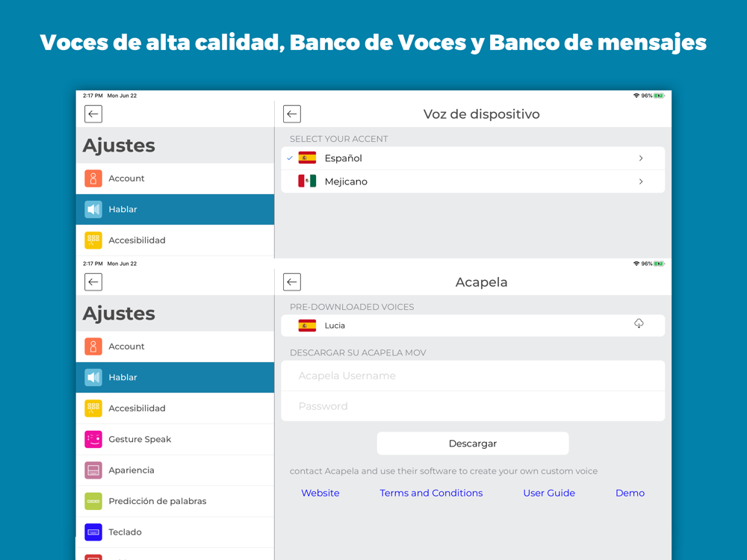Viewport: 747px width, 560px height.
Task: Open the Acapela Website link
Action: click(320, 493)
